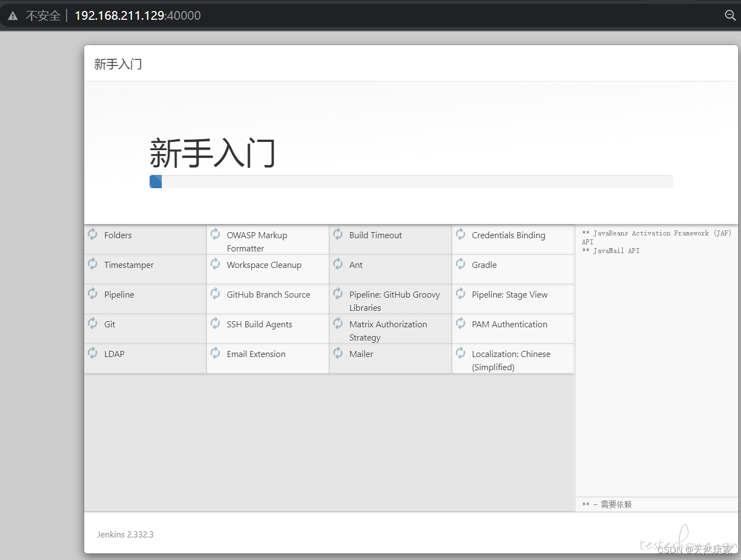Image resolution: width=741 pixels, height=560 pixels.
Task: Click the LDAP plugin name
Action: (x=114, y=354)
